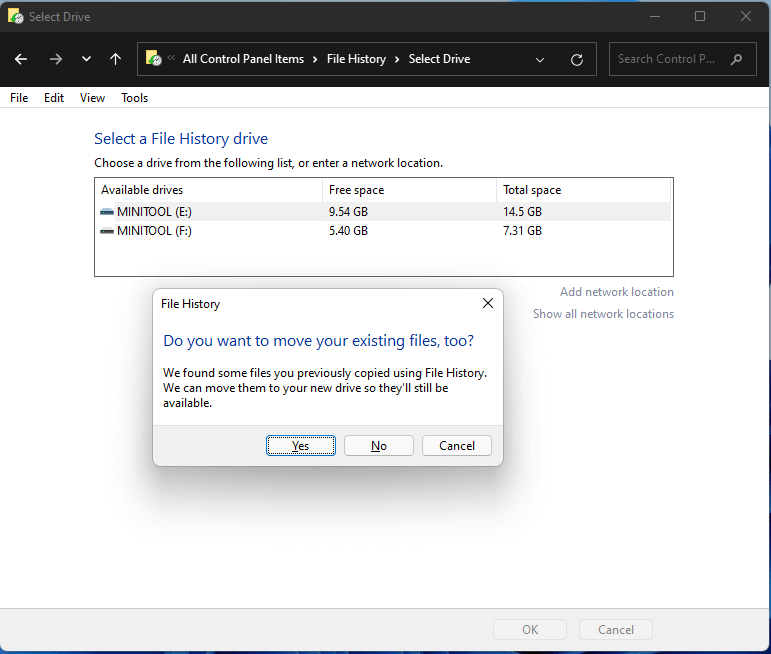Viewport: 771px width, 654px height.
Task: Click the magnifier search icon
Action: [736, 59]
